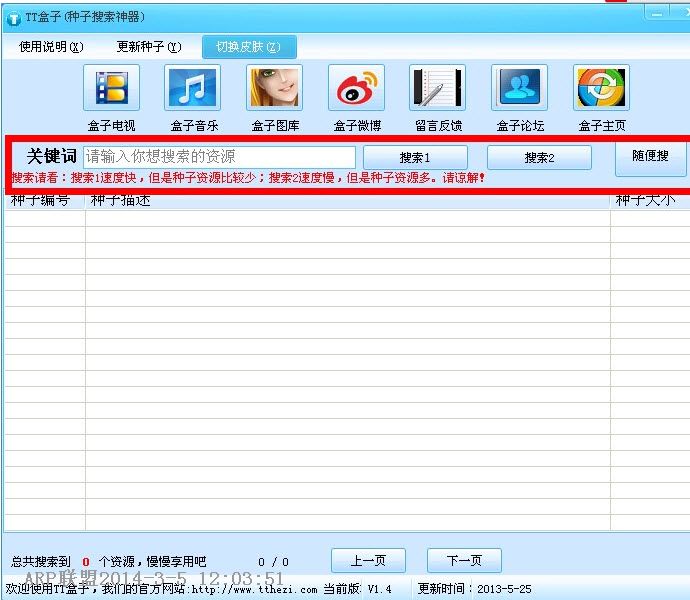Open the 更新种子(Y) menu
Image resolution: width=690 pixels, height=600 pixels.
click(x=149, y=47)
